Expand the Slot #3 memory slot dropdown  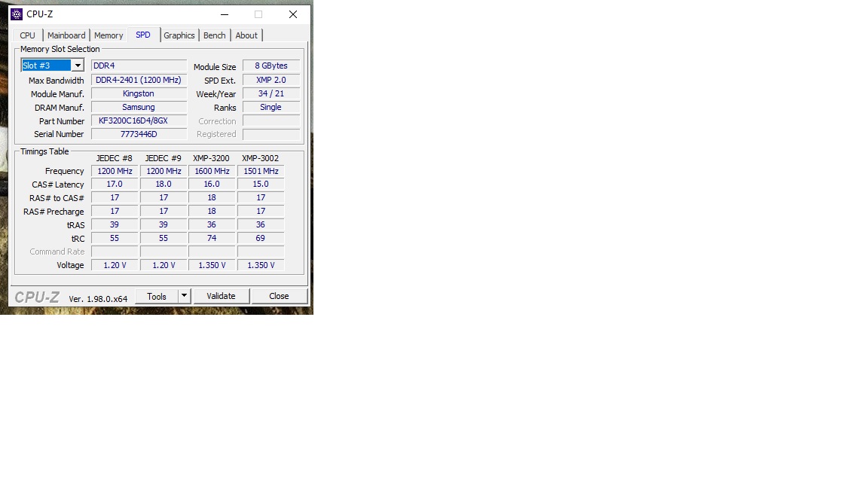78,66
